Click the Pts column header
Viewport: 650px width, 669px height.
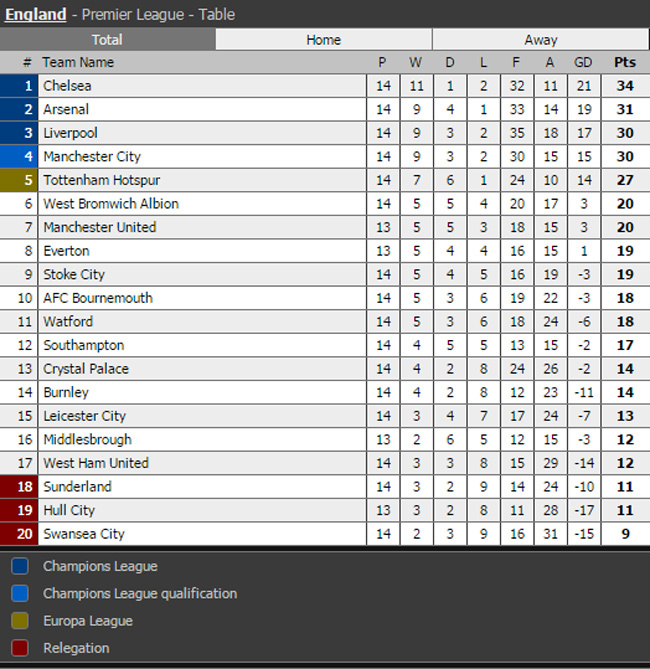pos(624,62)
